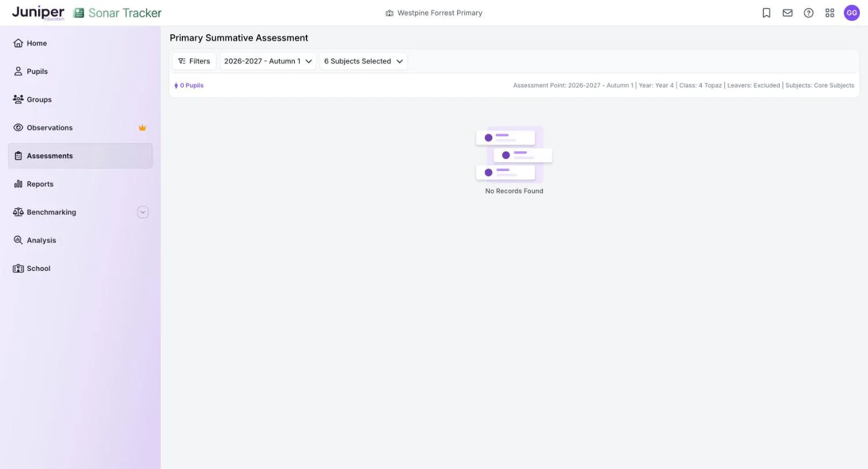Select Assessments in the sidebar
This screenshot has width=868, height=469.
coord(80,156)
